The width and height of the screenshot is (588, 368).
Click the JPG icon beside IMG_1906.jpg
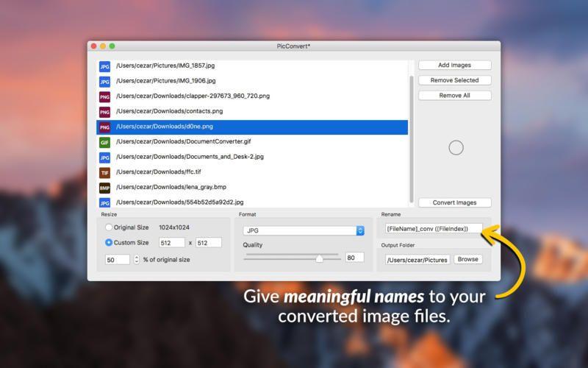coord(104,81)
